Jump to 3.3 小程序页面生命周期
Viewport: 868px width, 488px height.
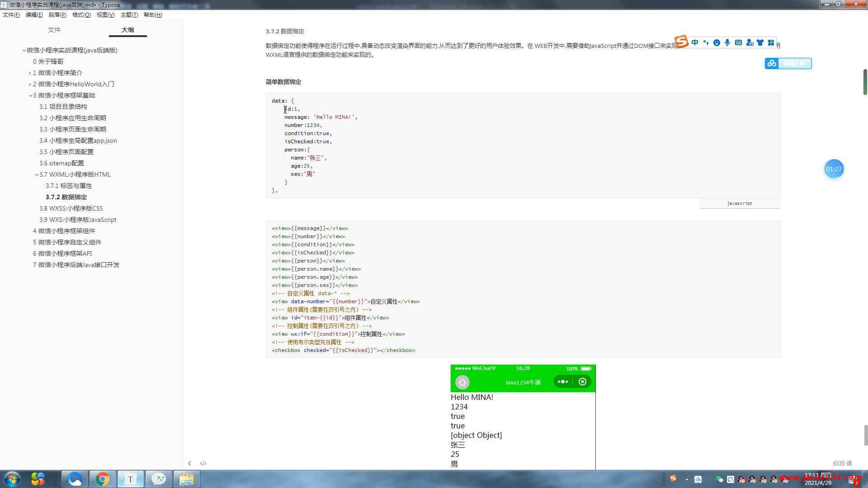72,129
